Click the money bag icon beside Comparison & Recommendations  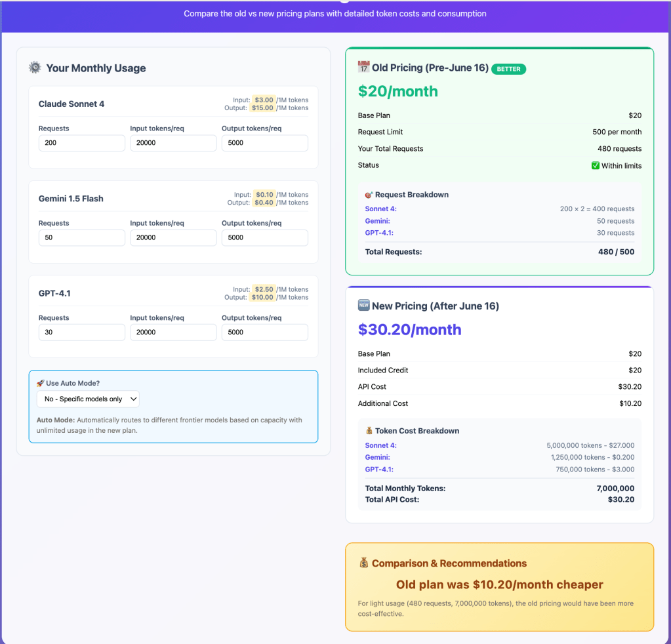[364, 563]
